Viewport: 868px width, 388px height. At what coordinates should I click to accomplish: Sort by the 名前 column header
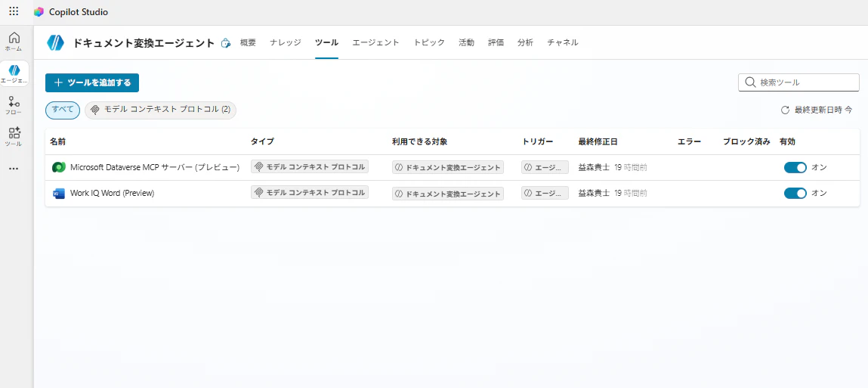point(57,142)
